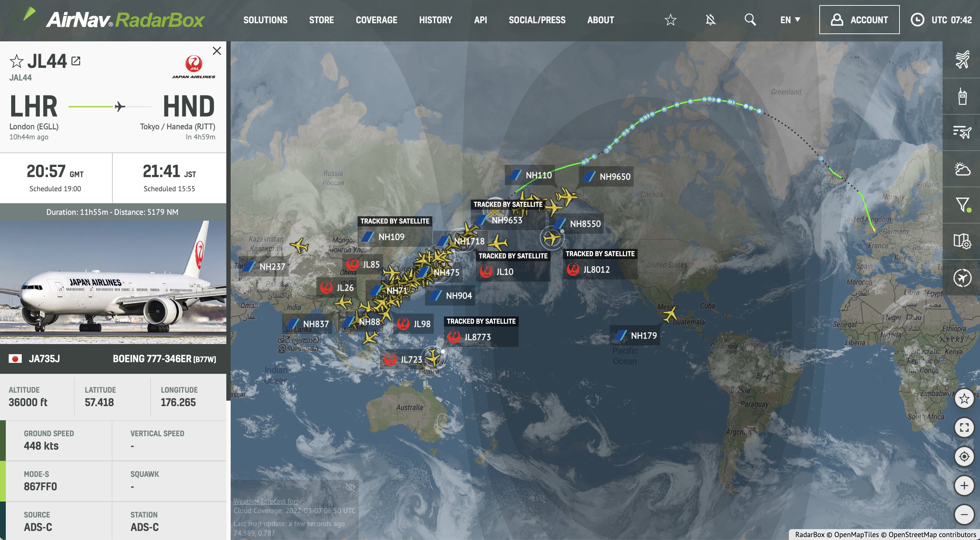Open the filter funnel icon
This screenshot has width=980, height=540.
pyautogui.click(x=962, y=205)
